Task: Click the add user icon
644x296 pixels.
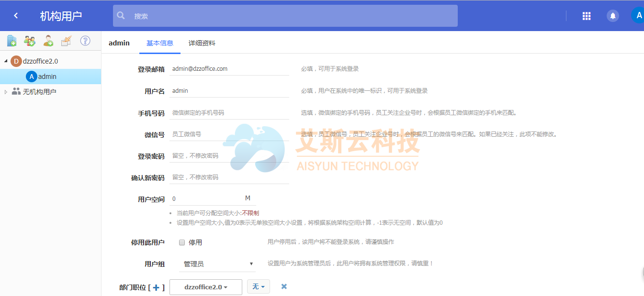Action: [x=48, y=41]
